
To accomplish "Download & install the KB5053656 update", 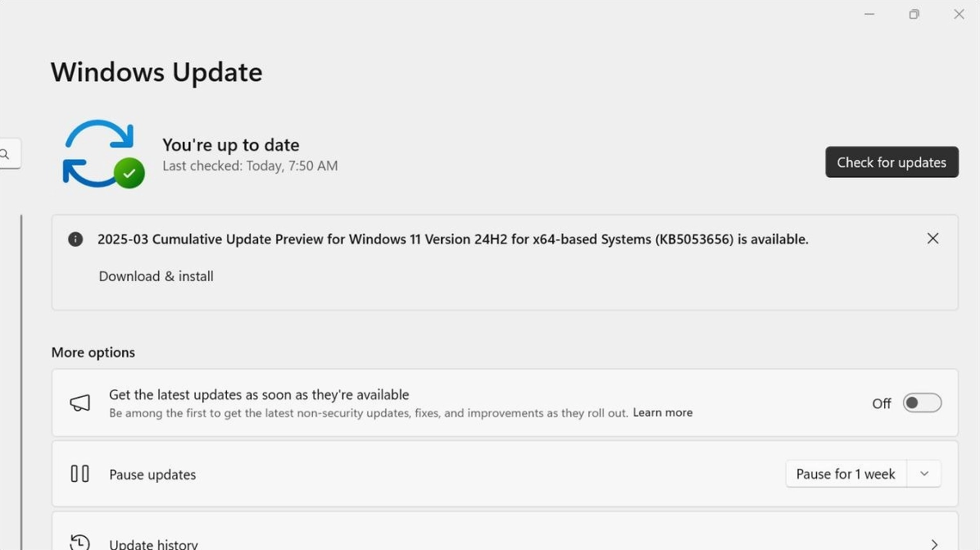I will tap(156, 276).
